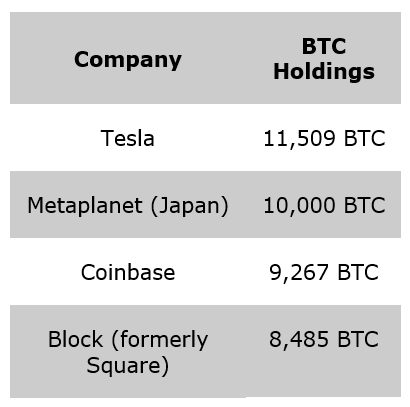Click the number 8,485
The image size is (410, 407).
299,339
